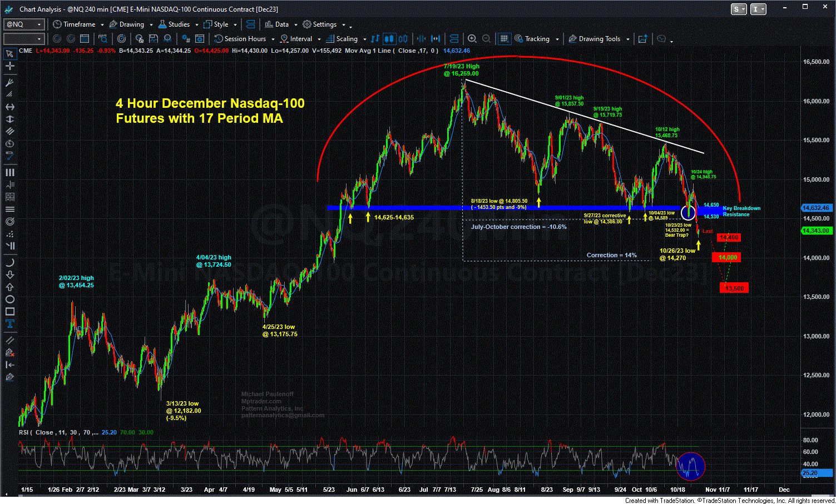Toggle the hollow candlestick style button
This screenshot has width=836, height=504.
click(x=403, y=39)
